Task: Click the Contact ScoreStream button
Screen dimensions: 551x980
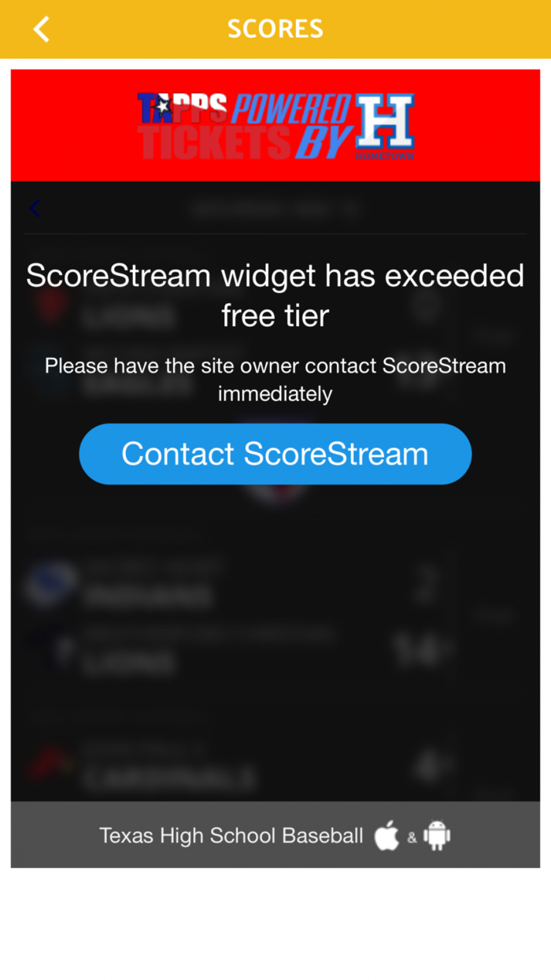Action: [x=275, y=454]
